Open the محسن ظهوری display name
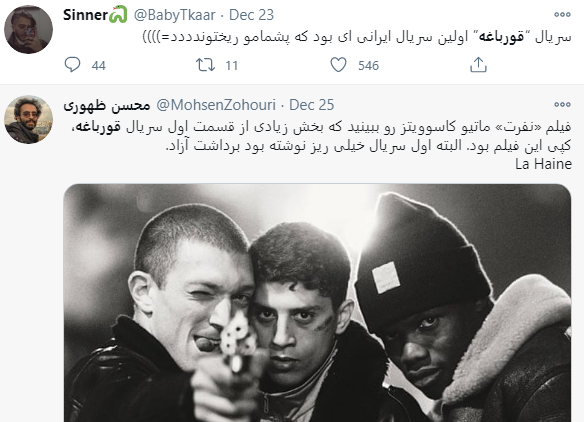 tap(107, 105)
